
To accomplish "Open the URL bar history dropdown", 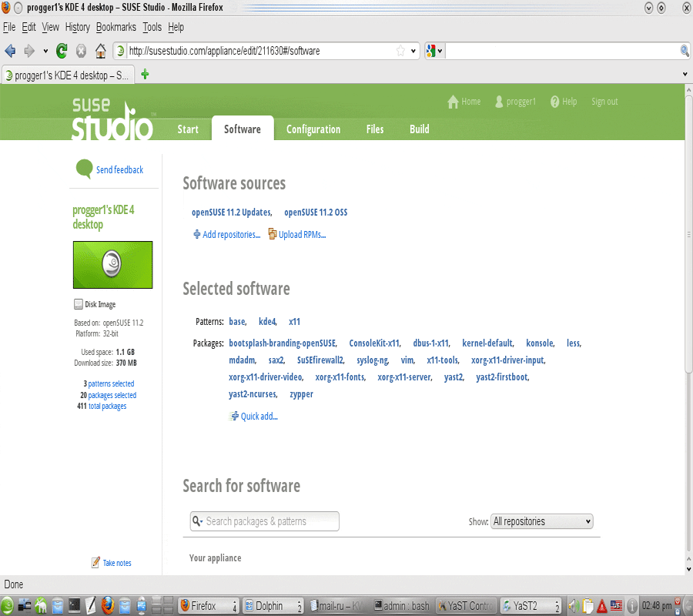I will (x=413, y=51).
